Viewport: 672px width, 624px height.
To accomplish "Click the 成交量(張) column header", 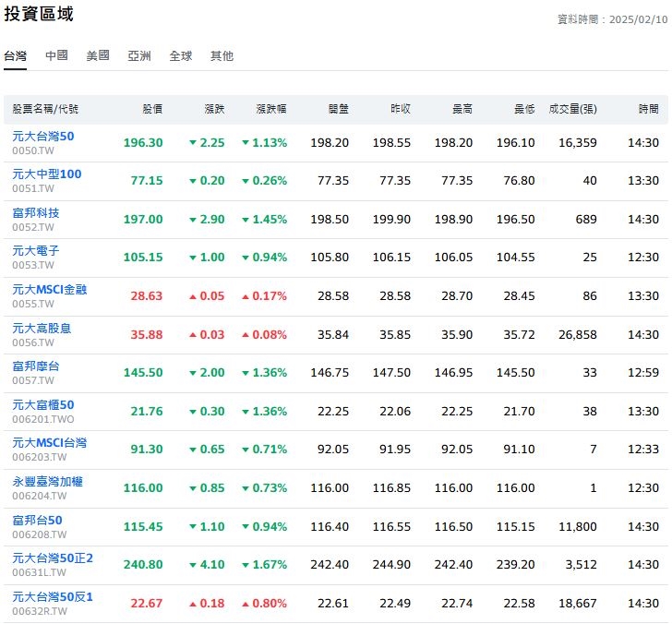I will click(x=572, y=109).
